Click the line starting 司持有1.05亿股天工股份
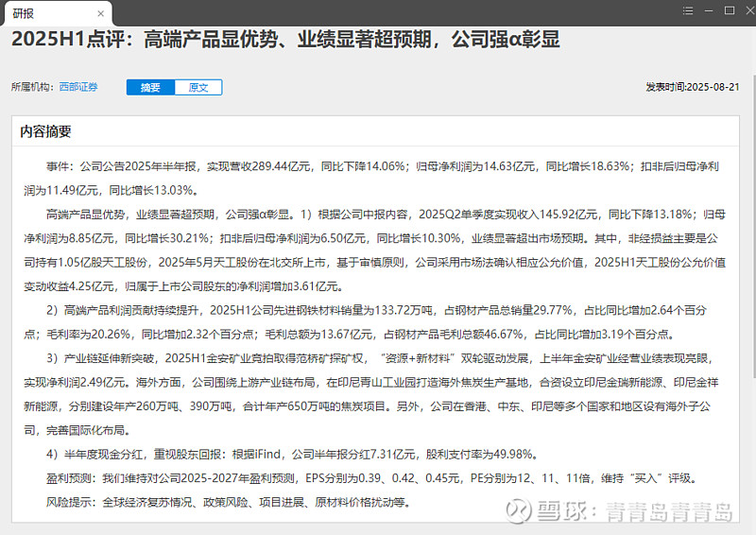756x535 pixels. coord(374,263)
